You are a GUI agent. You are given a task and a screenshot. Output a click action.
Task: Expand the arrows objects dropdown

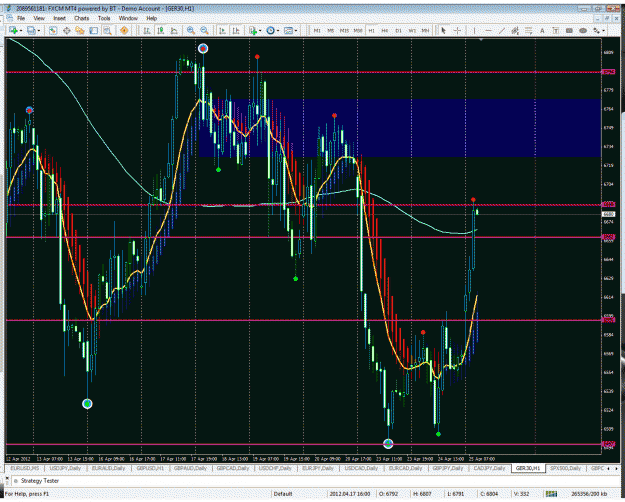pyautogui.click(x=604, y=30)
